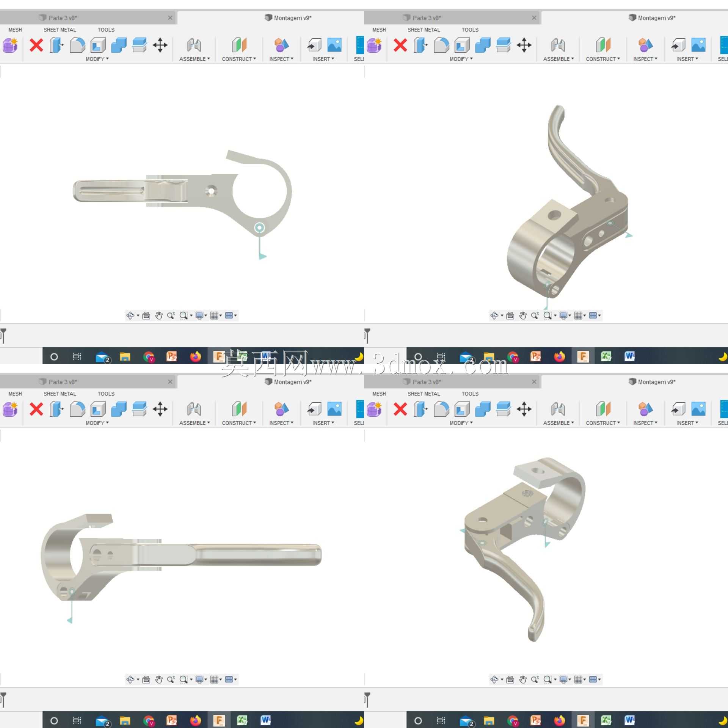Open Mail app in bottom-left taskbar
The height and width of the screenshot is (728, 728).
click(102, 720)
